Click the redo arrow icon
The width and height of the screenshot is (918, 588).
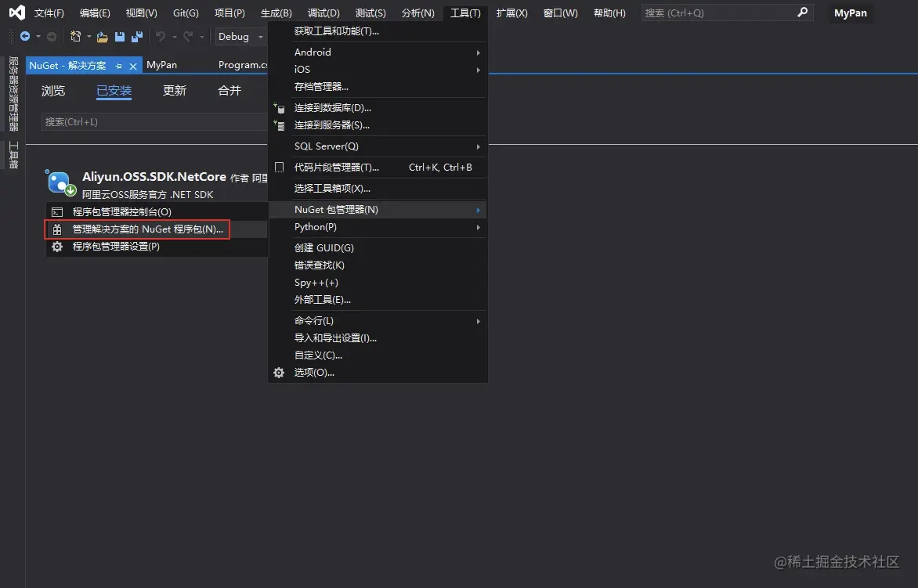(x=188, y=36)
